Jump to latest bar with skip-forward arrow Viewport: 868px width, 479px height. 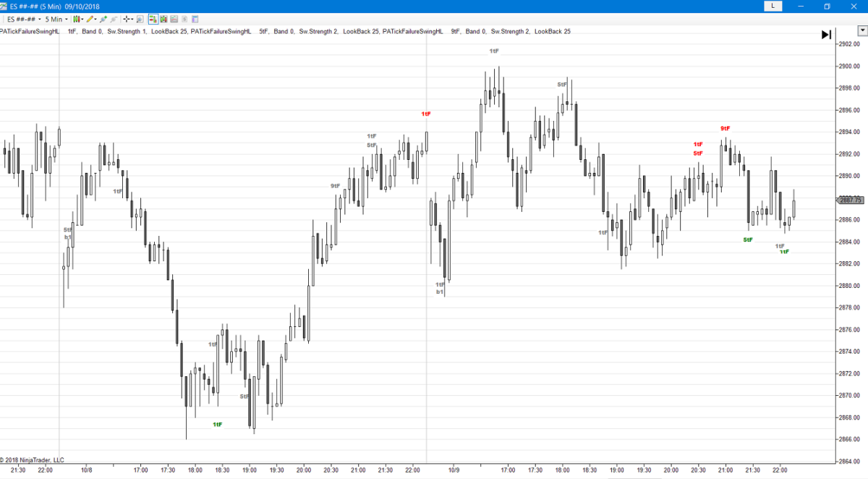coord(826,34)
